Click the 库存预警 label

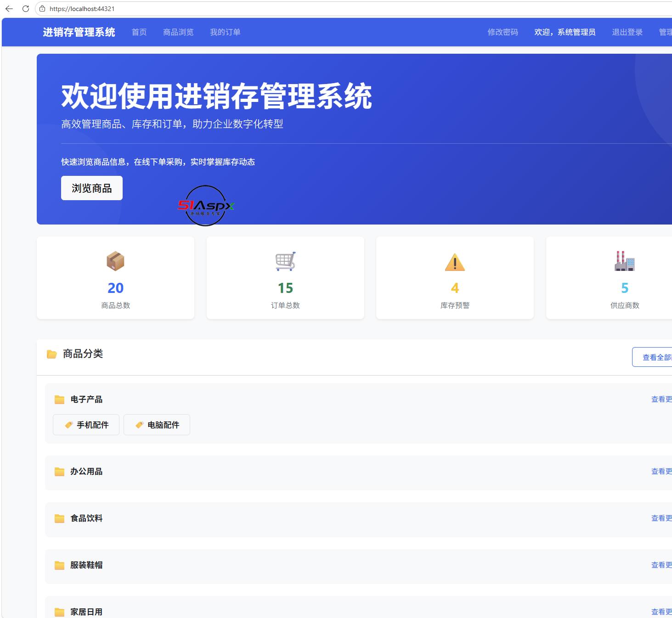click(x=455, y=305)
